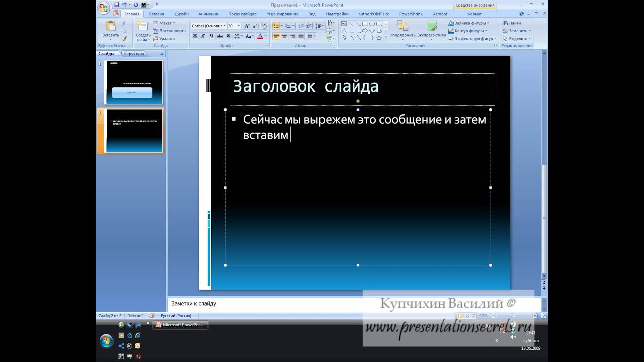Open Заливка фигуры shape fill dropdown
644x362 pixels.
[468, 23]
